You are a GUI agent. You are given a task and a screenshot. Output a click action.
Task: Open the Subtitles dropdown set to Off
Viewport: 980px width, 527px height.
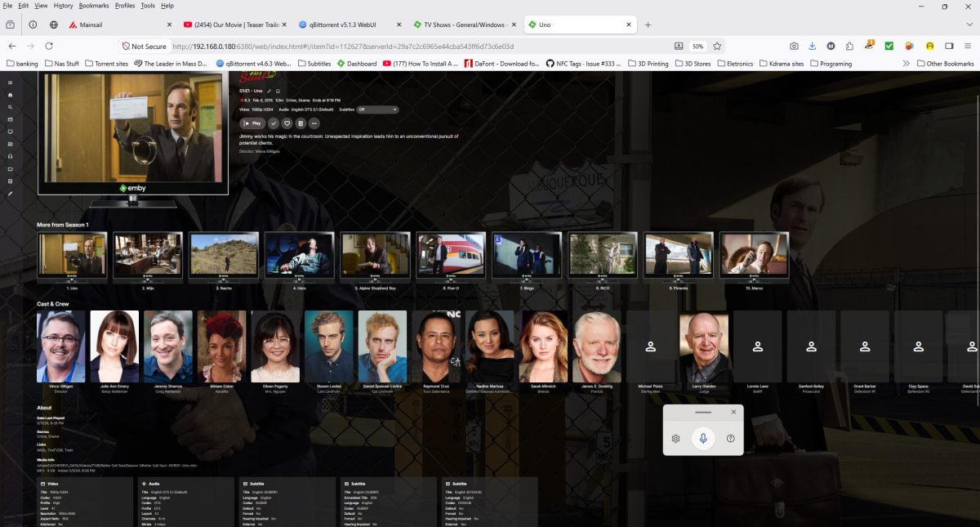click(377, 109)
